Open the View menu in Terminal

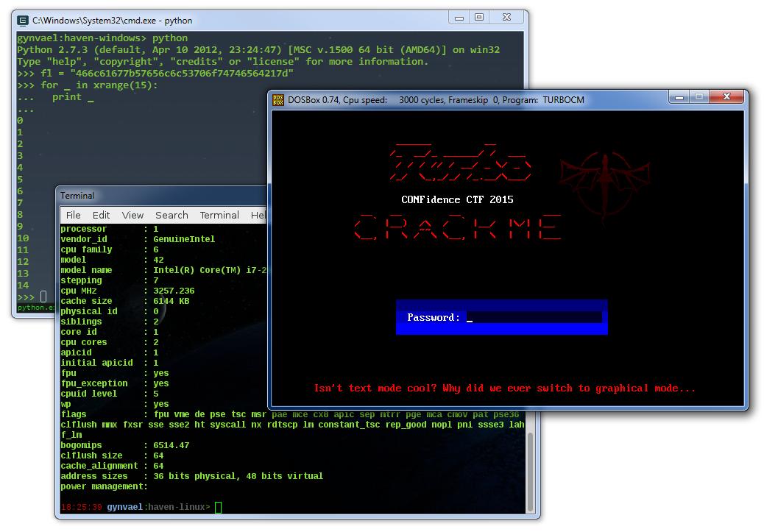point(132,215)
